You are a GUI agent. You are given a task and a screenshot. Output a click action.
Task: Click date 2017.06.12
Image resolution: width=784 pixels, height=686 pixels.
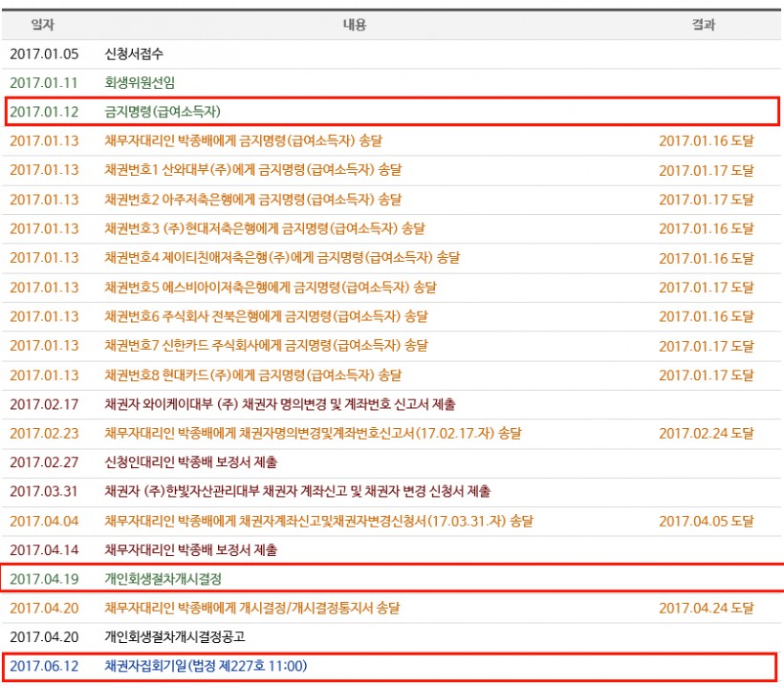click(44, 666)
